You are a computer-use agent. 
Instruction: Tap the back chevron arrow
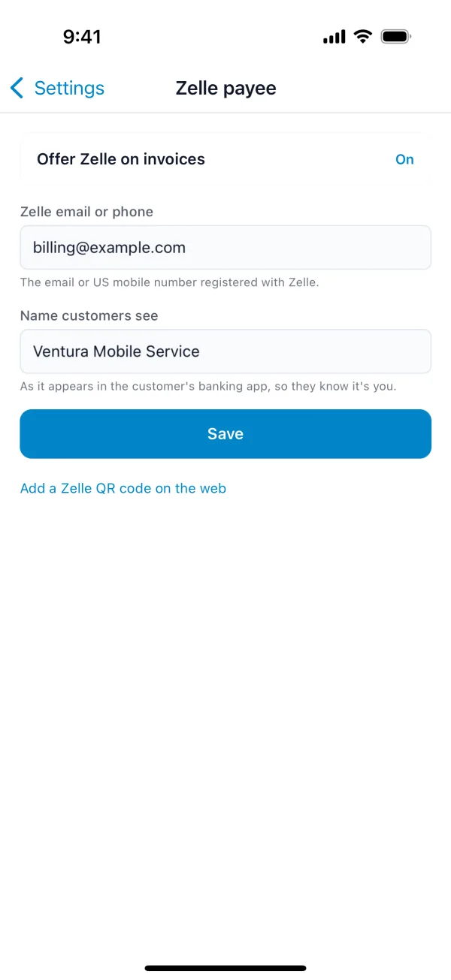[x=17, y=88]
